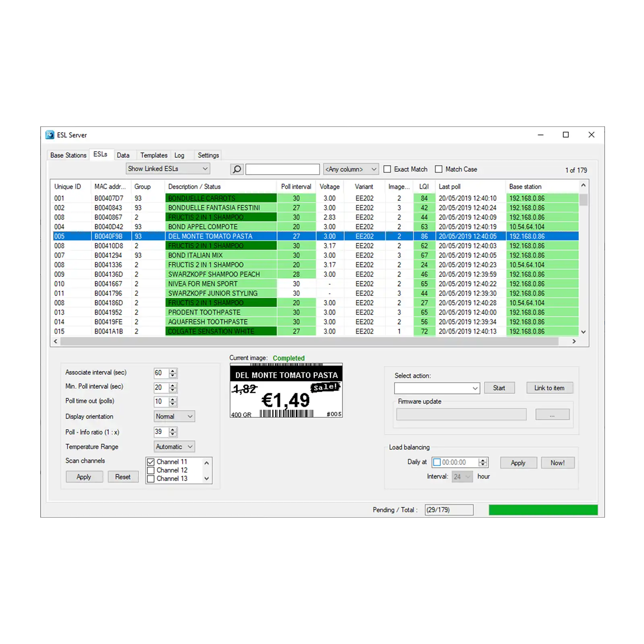The width and height of the screenshot is (644, 644).
Task: Open the Display orientation dropdown
Action: [174, 416]
